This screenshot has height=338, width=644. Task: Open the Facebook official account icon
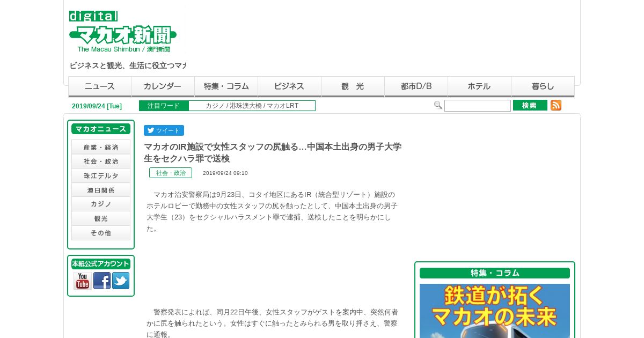pyautogui.click(x=102, y=281)
